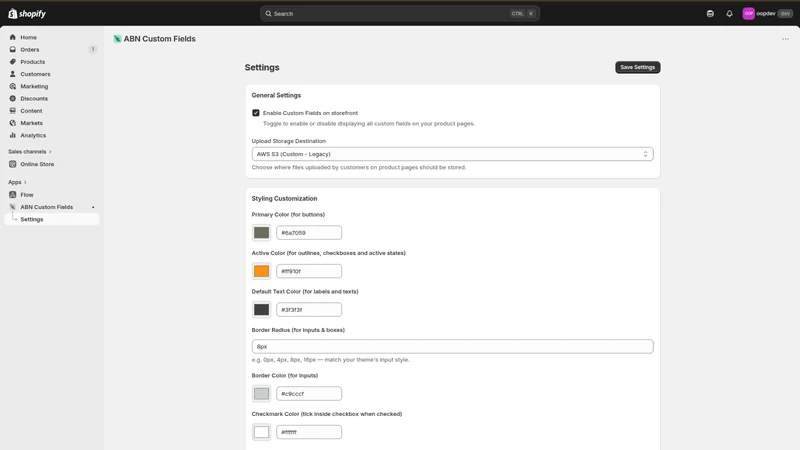Open the Marketing page
Viewport: 800px width, 450px height.
click(x=34, y=86)
